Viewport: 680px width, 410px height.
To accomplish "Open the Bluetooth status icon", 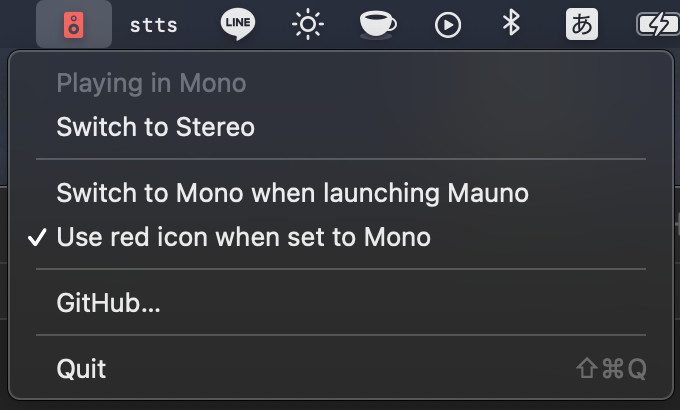I will pyautogui.click(x=511, y=23).
